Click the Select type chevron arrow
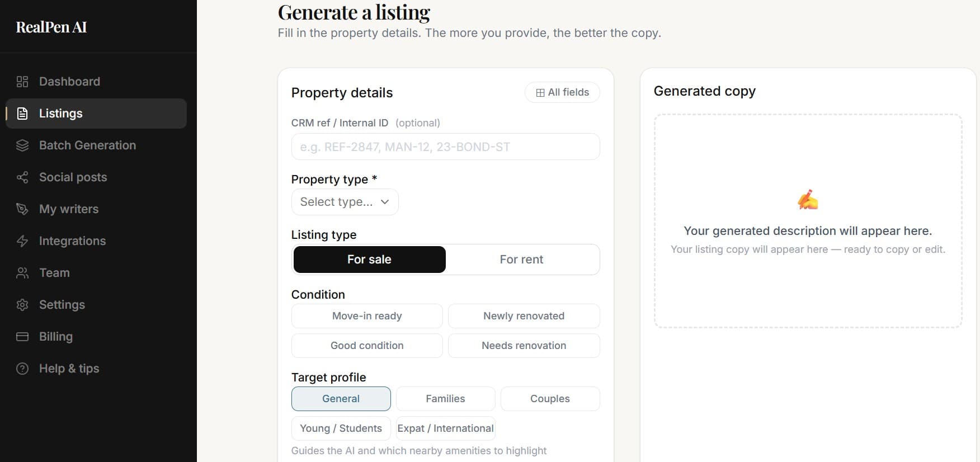 point(385,202)
